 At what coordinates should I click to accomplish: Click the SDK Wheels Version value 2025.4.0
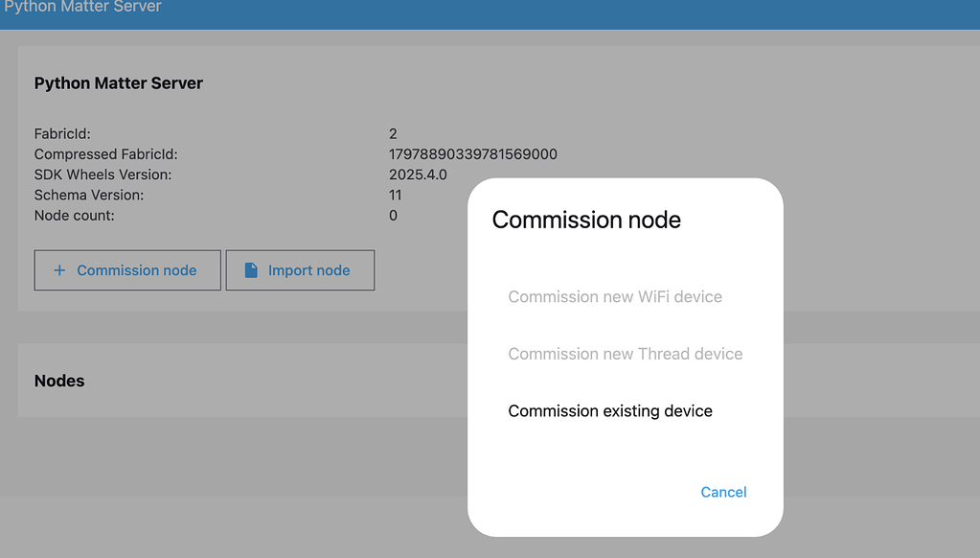pos(418,174)
